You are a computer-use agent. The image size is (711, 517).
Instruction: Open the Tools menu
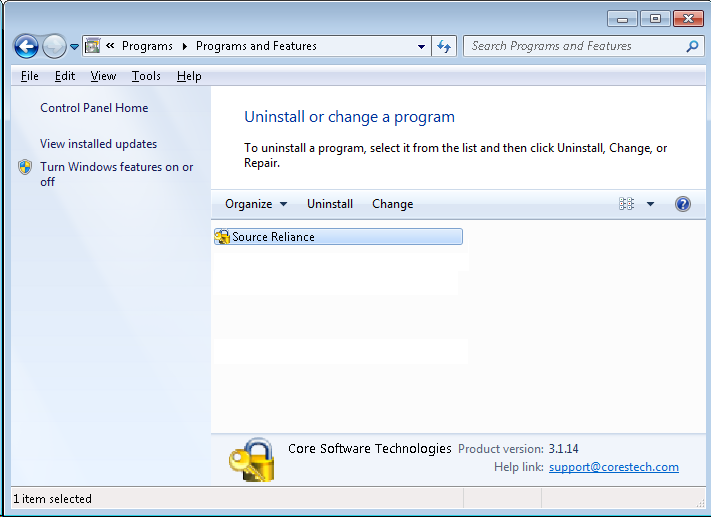click(146, 76)
